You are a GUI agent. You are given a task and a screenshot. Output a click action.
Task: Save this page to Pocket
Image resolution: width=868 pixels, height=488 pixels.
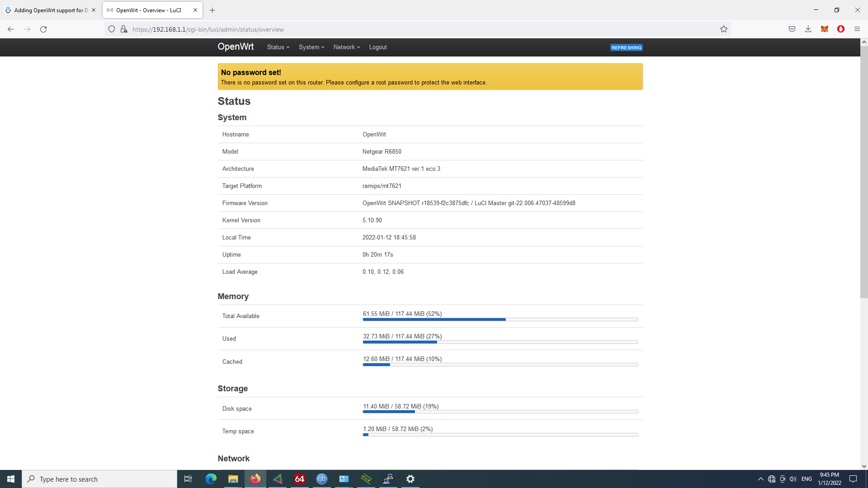[x=792, y=28]
